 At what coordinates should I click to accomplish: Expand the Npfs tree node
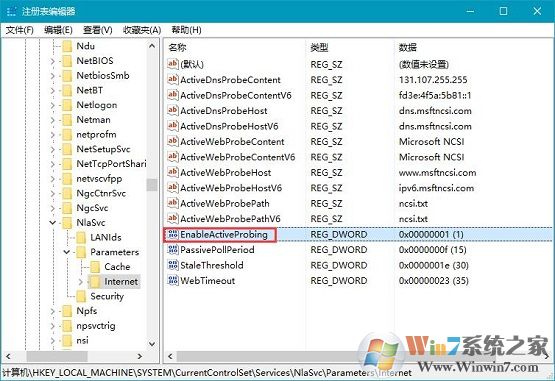click(x=52, y=311)
